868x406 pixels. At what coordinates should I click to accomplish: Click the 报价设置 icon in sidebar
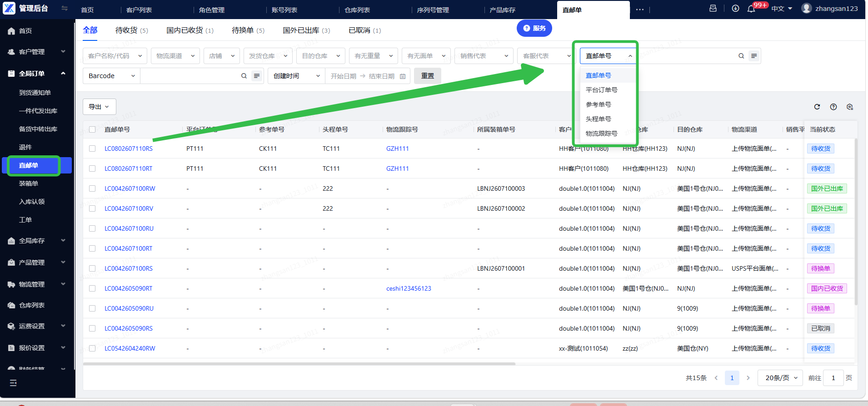click(x=11, y=348)
